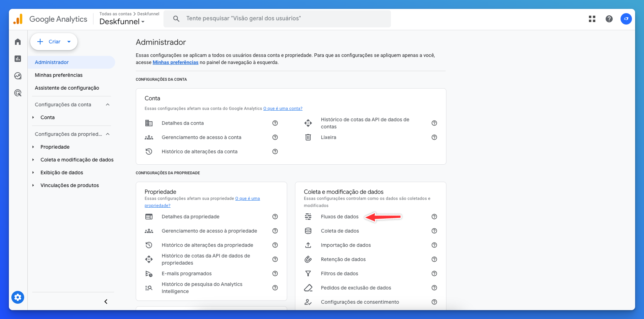
Task: Open the Google apps grid icon
Action: click(x=592, y=19)
